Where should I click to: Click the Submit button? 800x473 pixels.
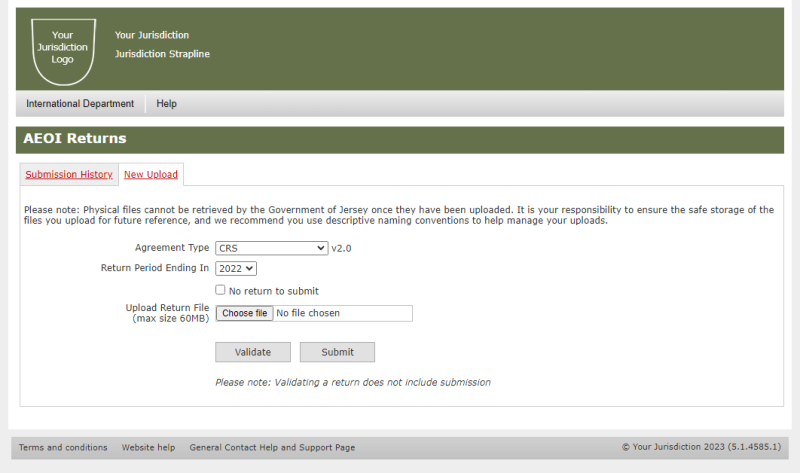[x=337, y=352]
